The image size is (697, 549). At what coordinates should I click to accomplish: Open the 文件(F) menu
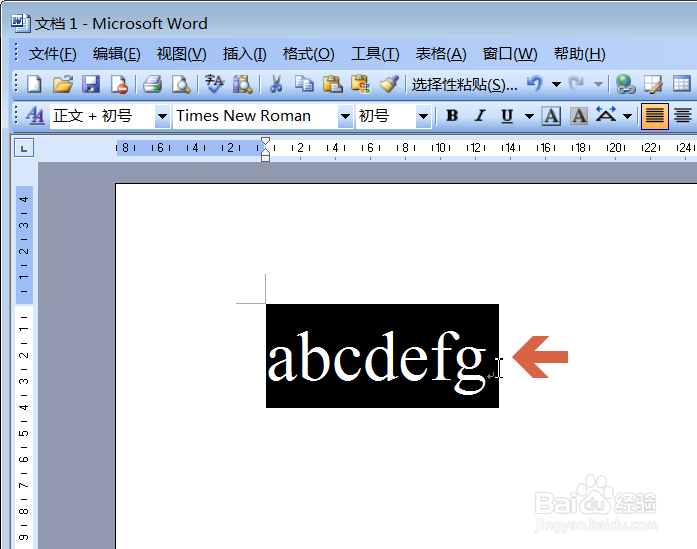(52, 54)
